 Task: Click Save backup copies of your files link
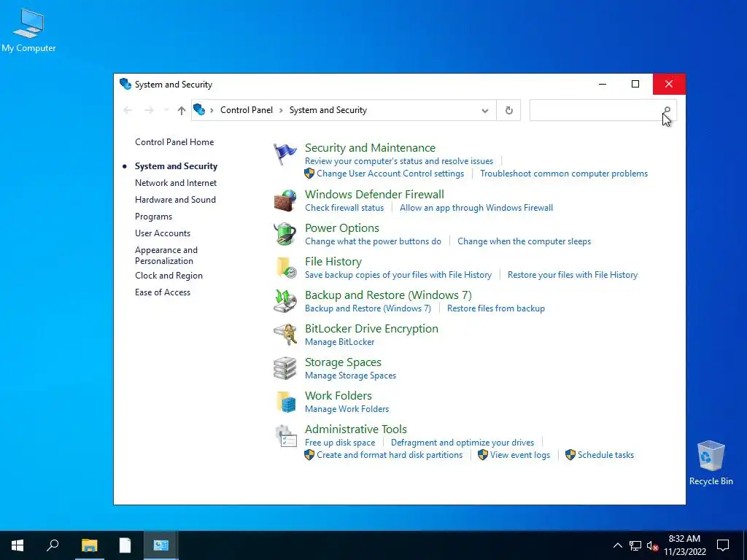point(398,275)
